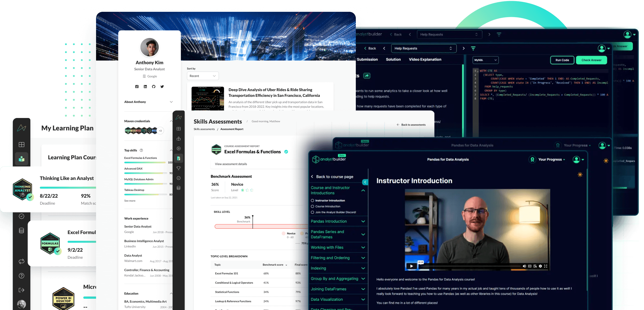Open the play-circle icon in Skills Assessments sidebar

[178, 149]
